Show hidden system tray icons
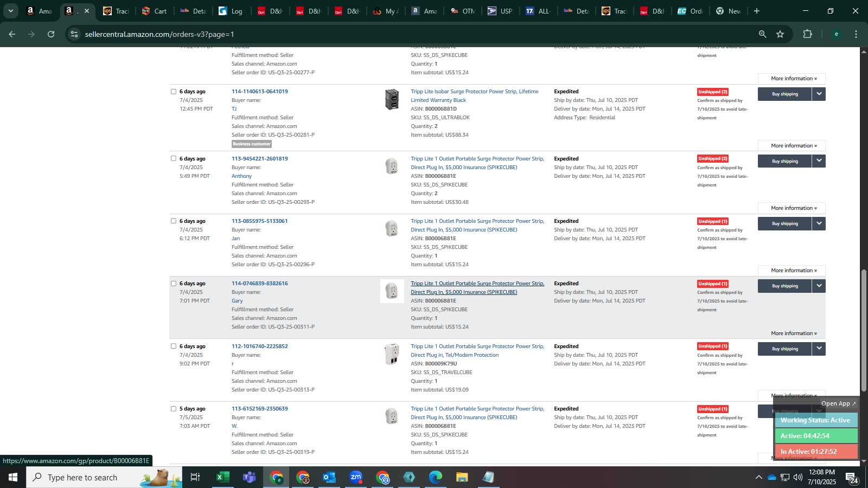Image resolution: width=868 pixels, height=488 pixels. pos(758,477)
